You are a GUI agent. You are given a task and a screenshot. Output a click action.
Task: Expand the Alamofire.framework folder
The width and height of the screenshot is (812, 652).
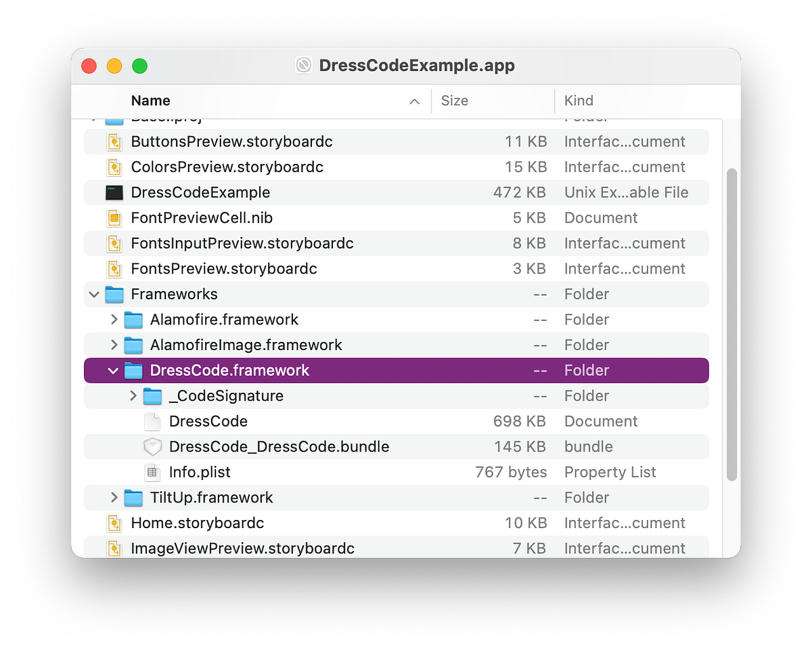click(114, 319)
